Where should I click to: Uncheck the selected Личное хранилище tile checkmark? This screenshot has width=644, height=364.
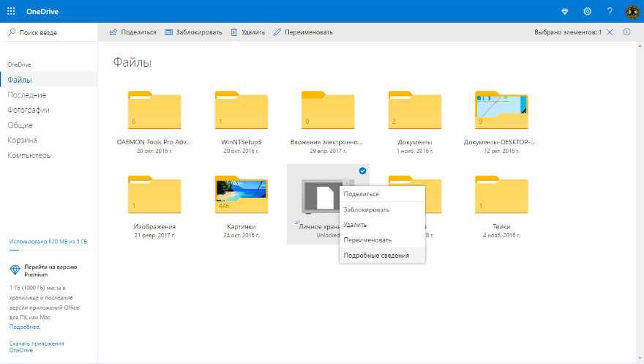[363, 171]
